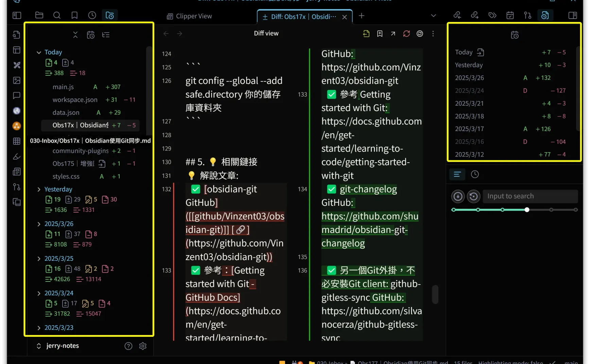Image resolution: width=590 pixels, height=364 pixels.
Task: Toggle the left 參考：[Getting started checkbox
Action: click(195, 271)
